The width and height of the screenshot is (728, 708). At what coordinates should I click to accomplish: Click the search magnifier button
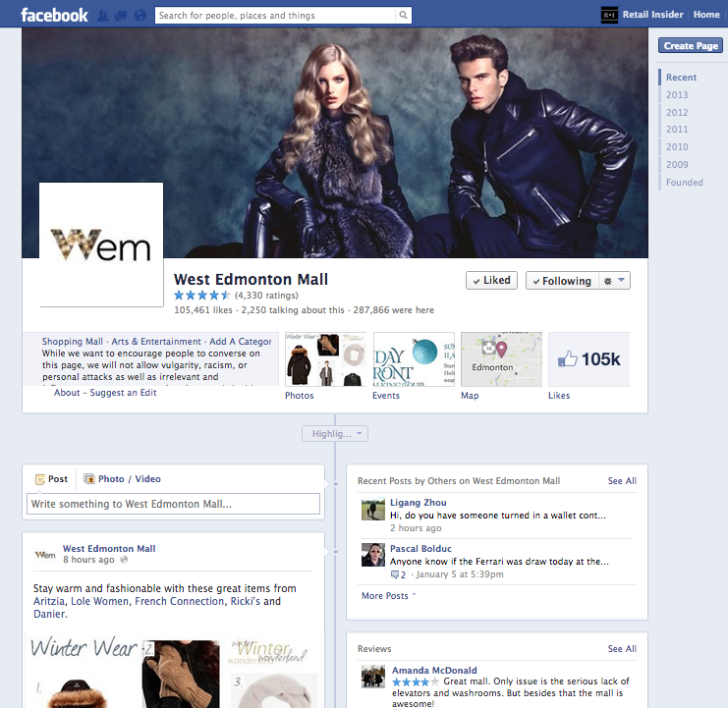[403, 16]
